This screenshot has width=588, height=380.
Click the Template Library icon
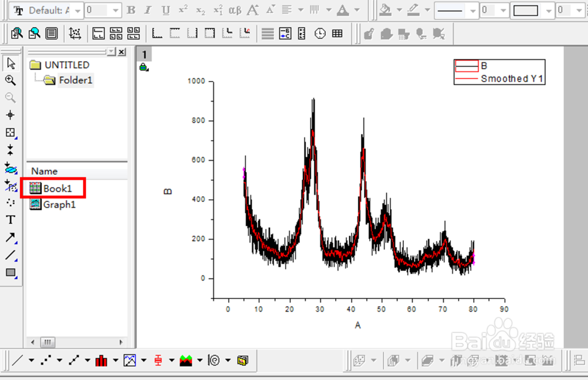click(243, 361)
